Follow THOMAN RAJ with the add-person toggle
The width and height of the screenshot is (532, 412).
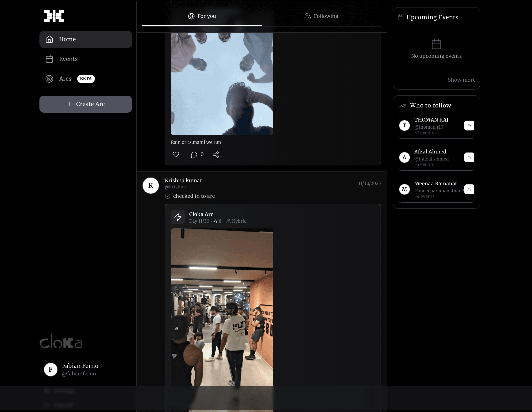pyautogui.click(x=469, y=125)
